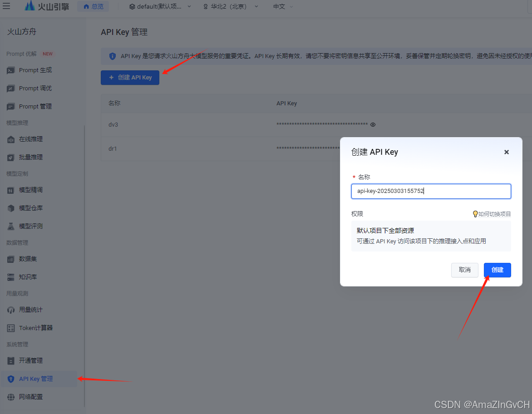Cancel the dialog with 取消
Screen dimensions: 532x414
(464, 270)
